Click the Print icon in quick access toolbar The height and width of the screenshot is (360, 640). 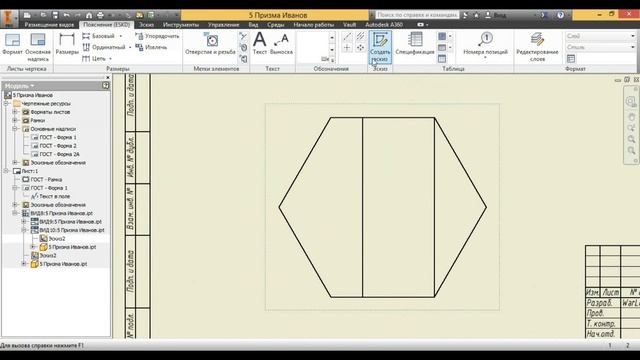pos(100,15)
